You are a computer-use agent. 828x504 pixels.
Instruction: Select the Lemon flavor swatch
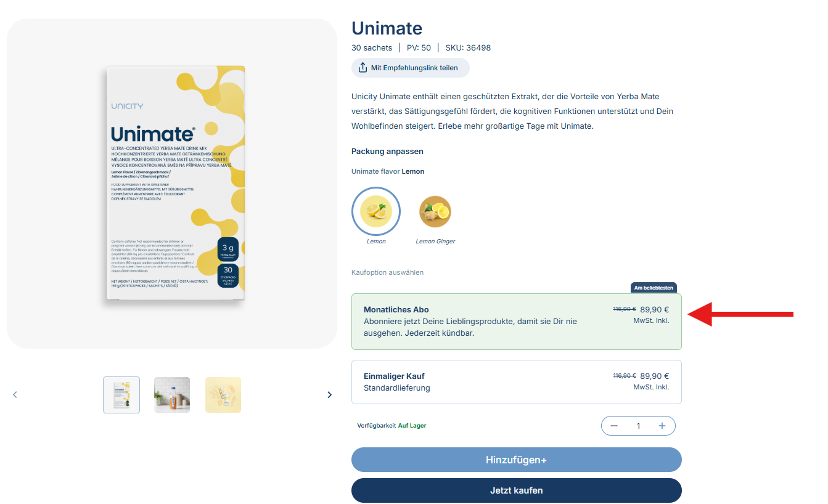[376, 211]
